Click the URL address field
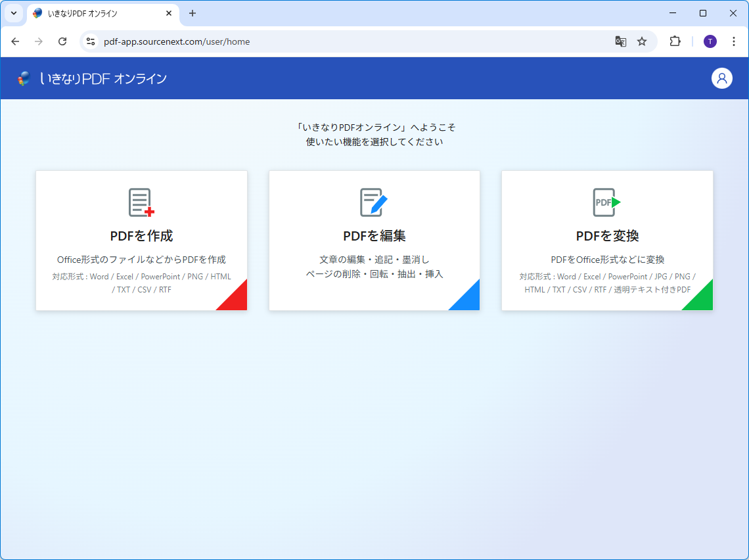Image resolution: width=749 pixels, height=560 pixels. pos(329,41)
